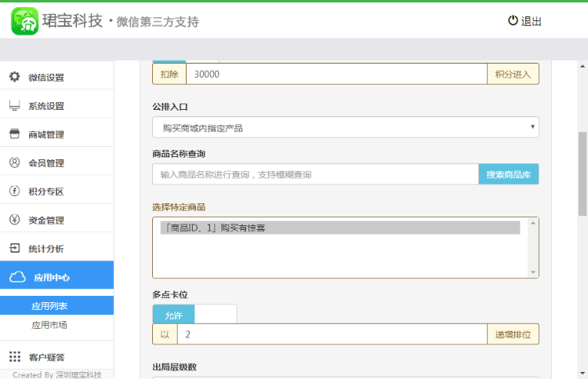Viewport: 588px width, 379px height.
Task: Click the gear icon for 微信设置
Action: click(x=15, y=77)
